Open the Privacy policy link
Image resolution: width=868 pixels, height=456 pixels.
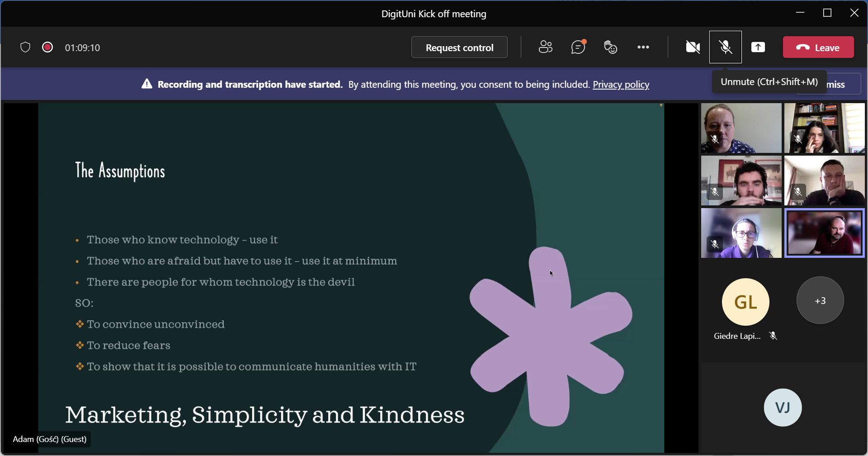[621, 85]
